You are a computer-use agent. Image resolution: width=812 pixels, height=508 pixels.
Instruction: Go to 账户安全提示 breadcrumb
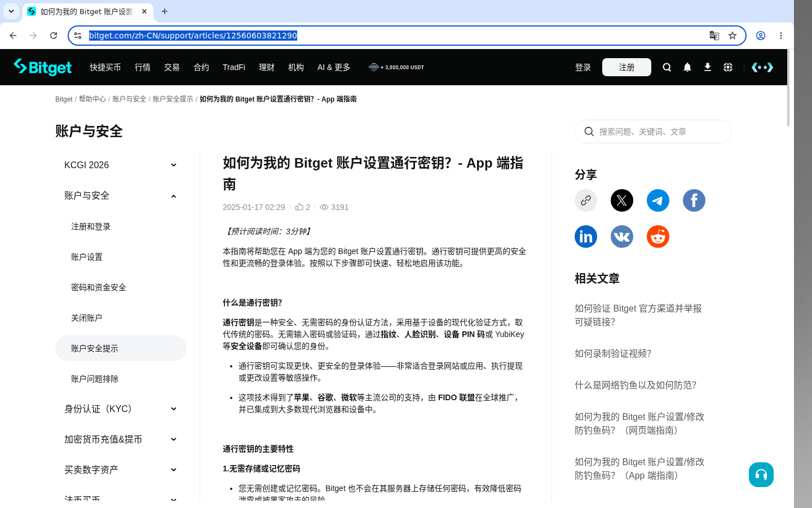click(173, 99)
